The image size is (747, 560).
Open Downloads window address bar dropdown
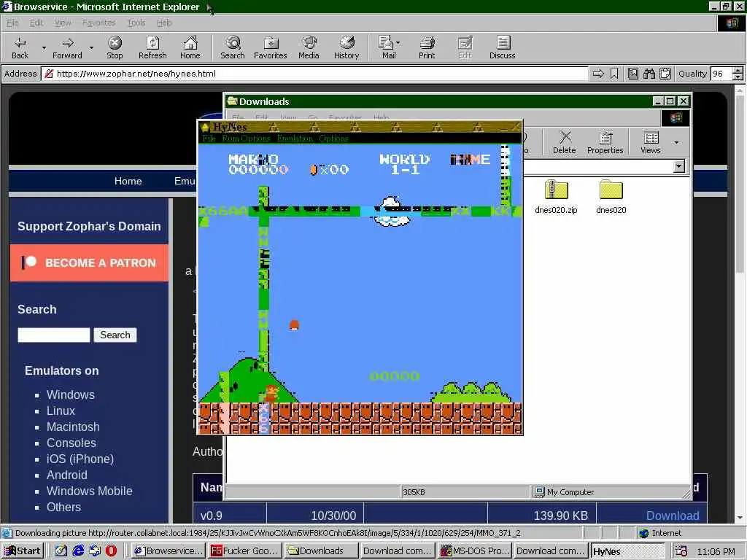(x=679, y=166)
